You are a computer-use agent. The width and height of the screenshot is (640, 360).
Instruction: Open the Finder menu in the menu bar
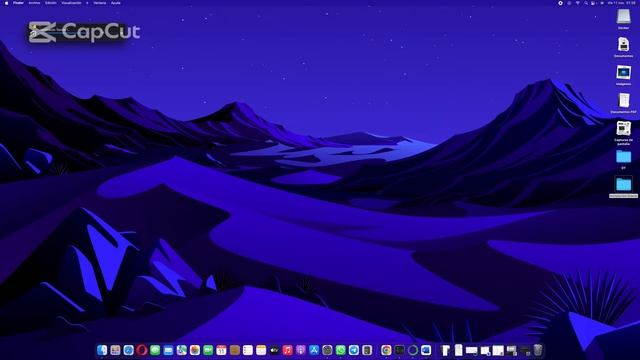[x=18, y=3]
